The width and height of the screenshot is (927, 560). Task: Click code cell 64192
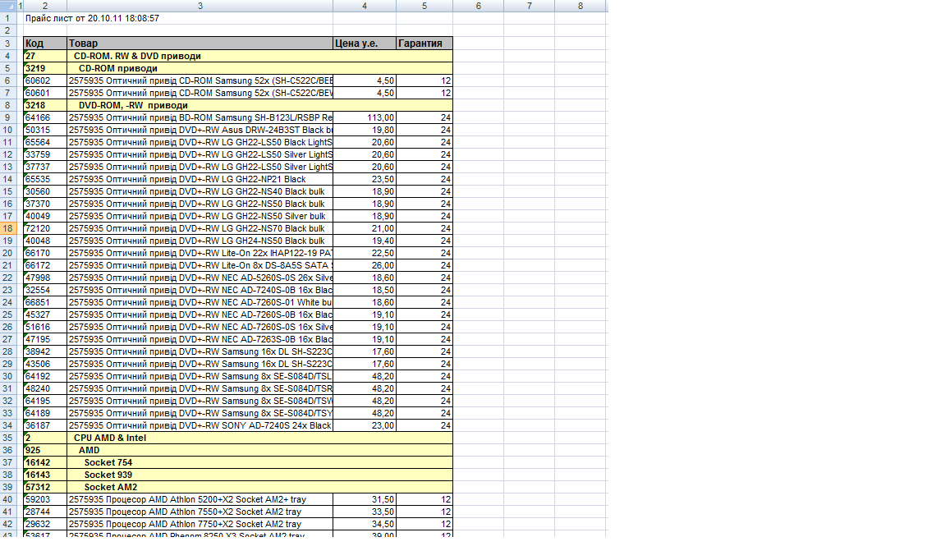click(x=45, y=376)
